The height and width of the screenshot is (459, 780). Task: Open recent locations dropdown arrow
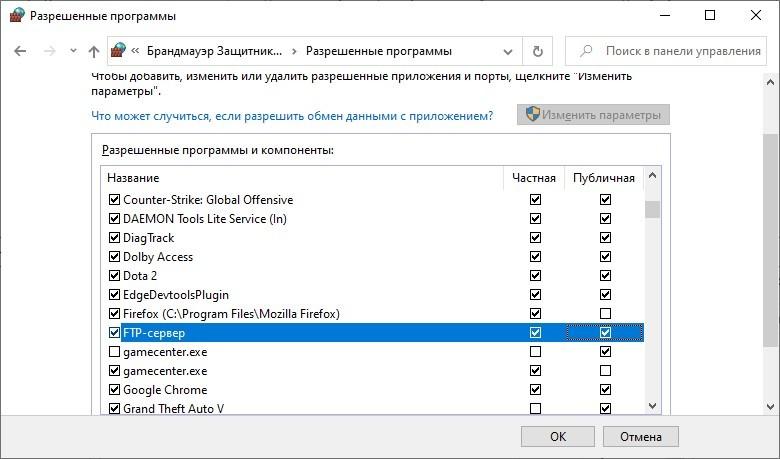pos(73,51)
